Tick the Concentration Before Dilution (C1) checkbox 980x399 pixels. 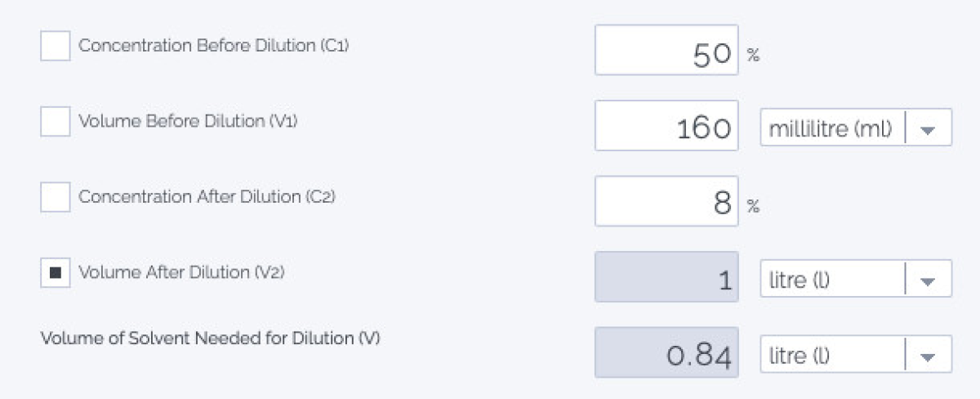[55, 46]
